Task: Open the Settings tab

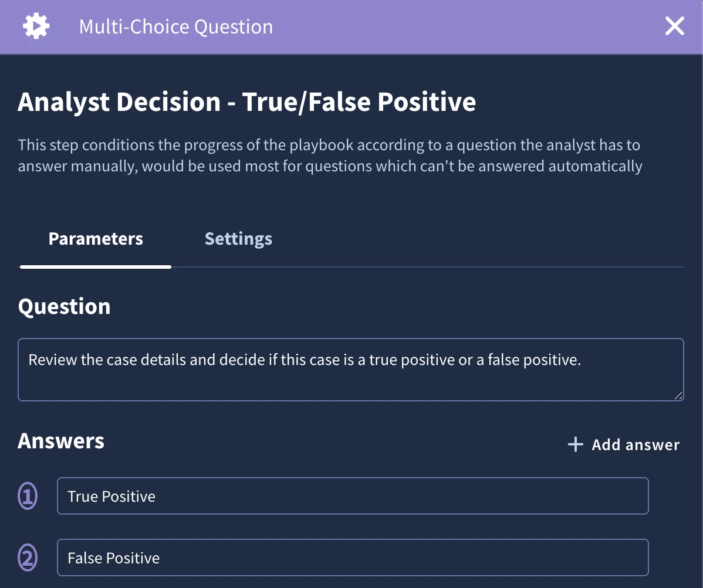Action: click(238, 239)
